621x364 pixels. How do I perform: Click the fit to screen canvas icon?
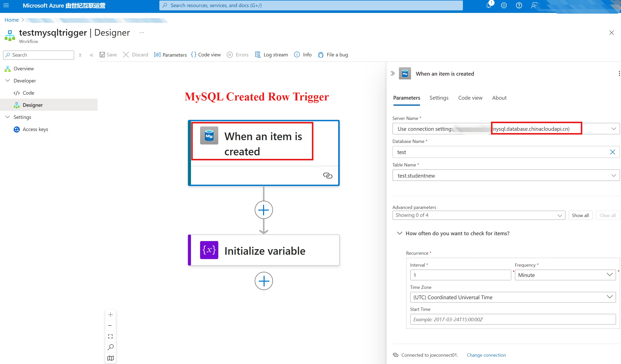(x=111, y=336)
